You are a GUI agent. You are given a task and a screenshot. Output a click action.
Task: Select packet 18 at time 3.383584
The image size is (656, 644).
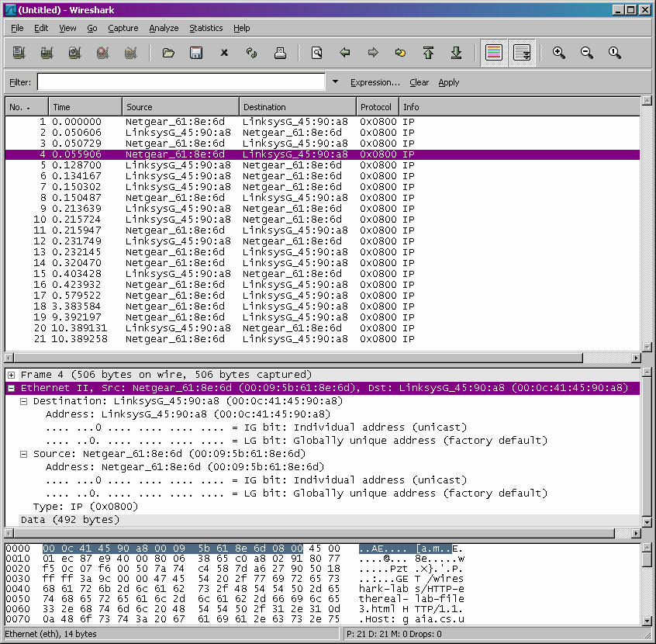323,306
